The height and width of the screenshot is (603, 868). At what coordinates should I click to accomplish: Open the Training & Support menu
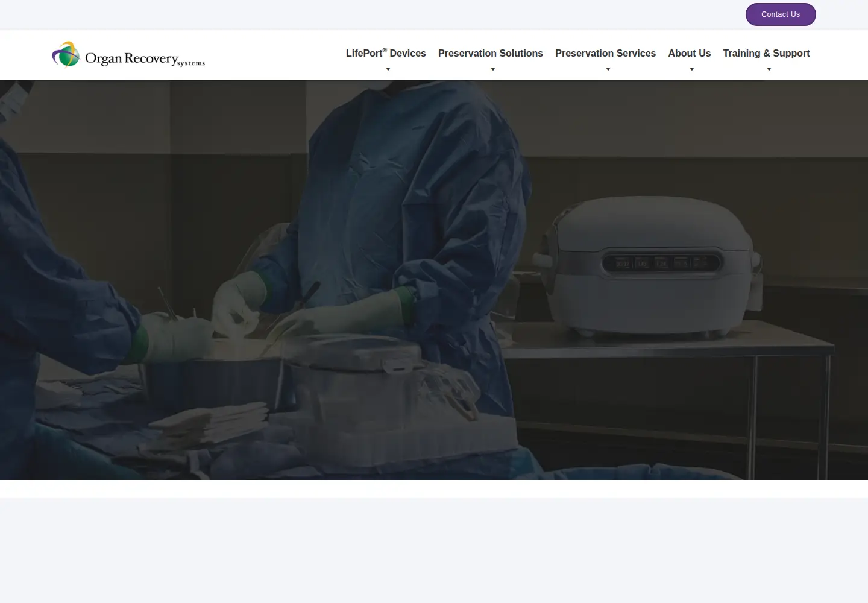(766, 53)
